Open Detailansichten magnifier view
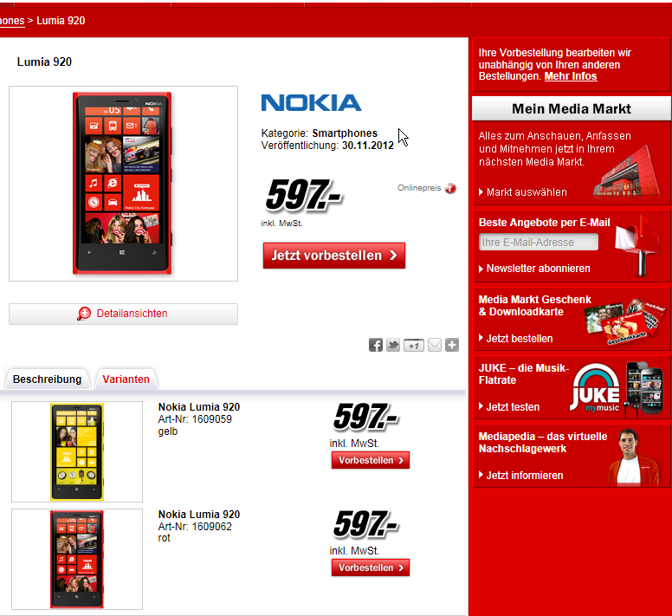Screen dimensions: 672x616 [124, 314]
